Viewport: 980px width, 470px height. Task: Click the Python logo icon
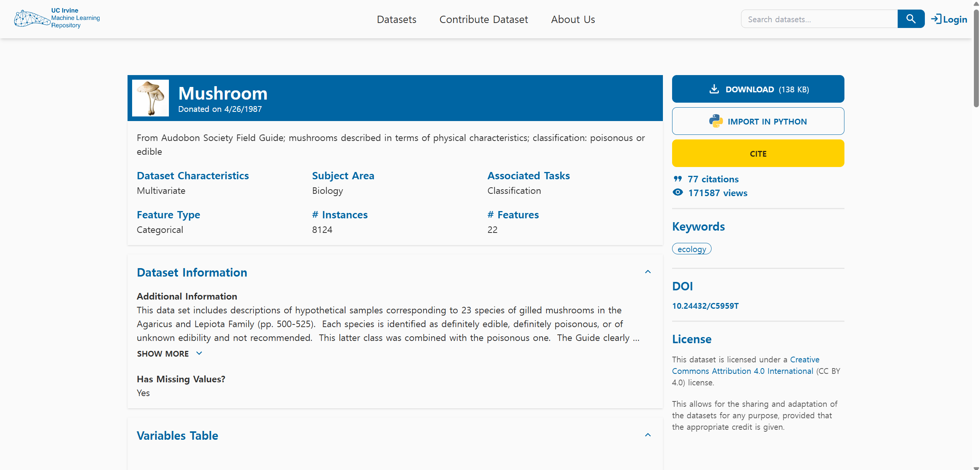[x=715, y=121]
